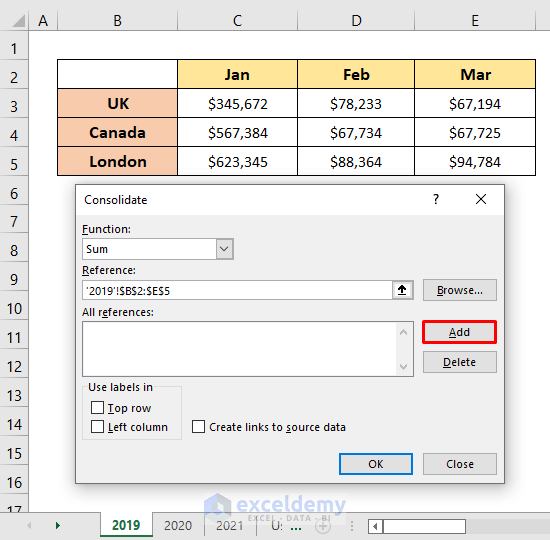Viewport: 550px width, 540px height.
Task: Collapse the Reference range selector arrow icon
Action: pyautogui.click(x=402, y=290)
